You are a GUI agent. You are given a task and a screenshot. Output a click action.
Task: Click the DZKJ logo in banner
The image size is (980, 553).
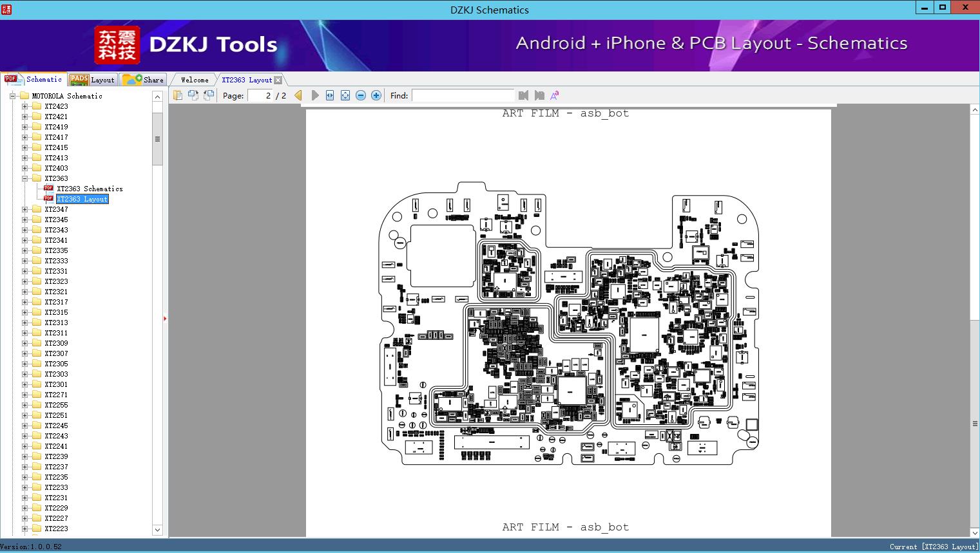[x=117, y=45]
